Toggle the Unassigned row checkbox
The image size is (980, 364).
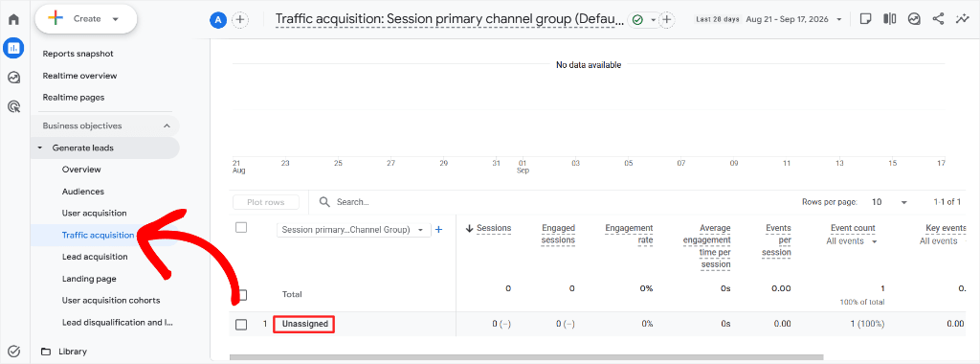pyautogui.click(x=241, y=324)
